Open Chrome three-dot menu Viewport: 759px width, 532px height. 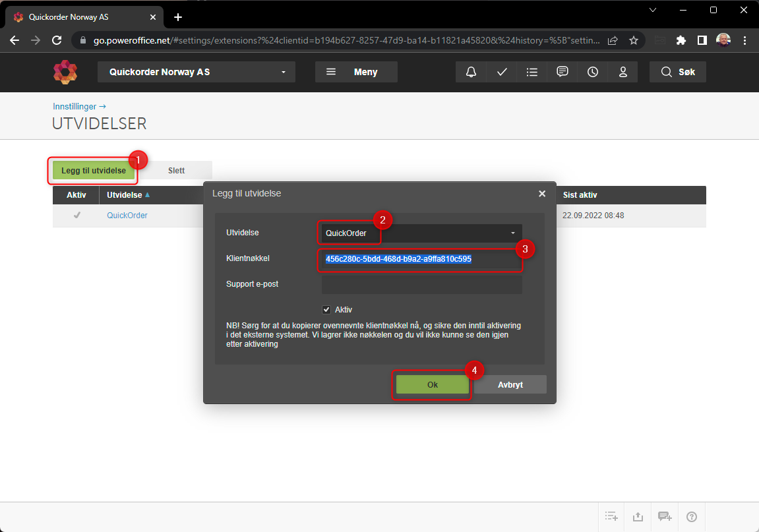744,41
